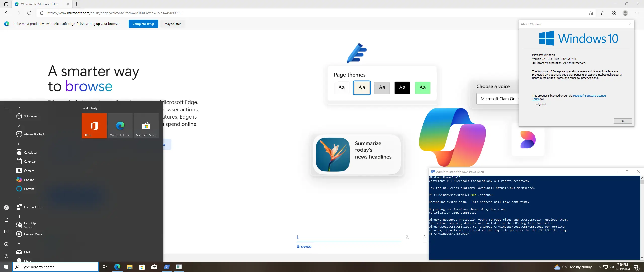Click the Complete setup button
This screenshot has width=644, height=272.
click(143, 24)
